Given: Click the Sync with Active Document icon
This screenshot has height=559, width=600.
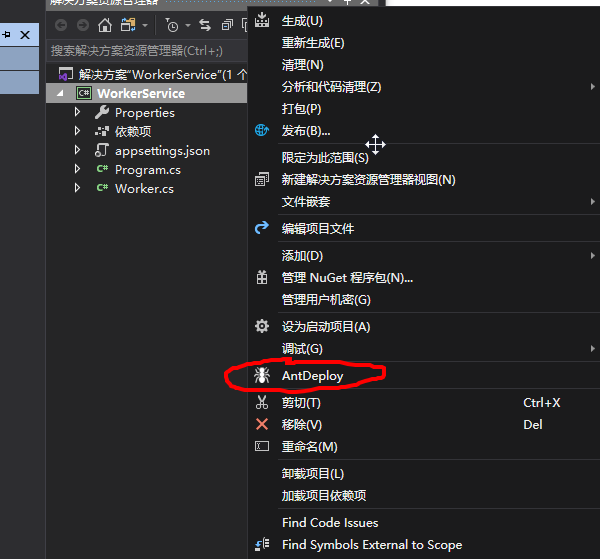Looking at the screenshot, I should pyautogui.click(x=205, y=25).
